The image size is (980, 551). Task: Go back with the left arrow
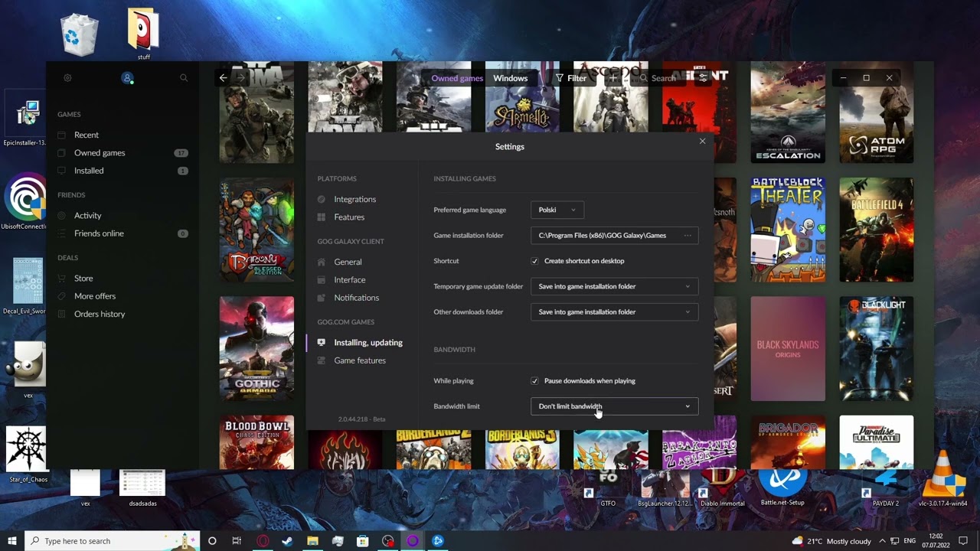tap(223, 78)
